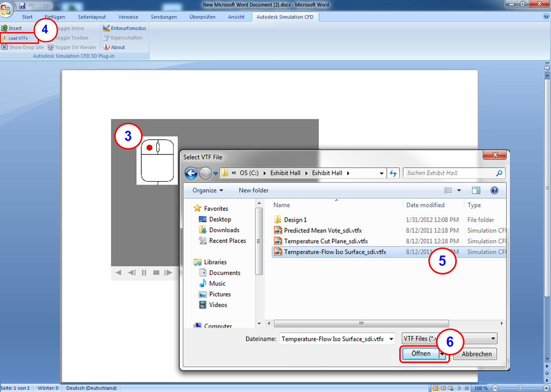Select the Design 1 folder
The image size is (551, 392).
[295, 220]
